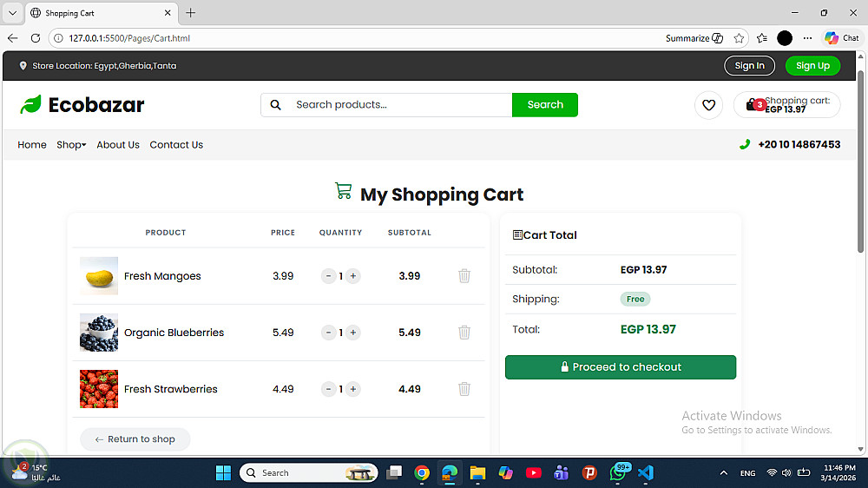Click the phone number +20 10 14867453
868x488 pixels.
coord(799,144)
